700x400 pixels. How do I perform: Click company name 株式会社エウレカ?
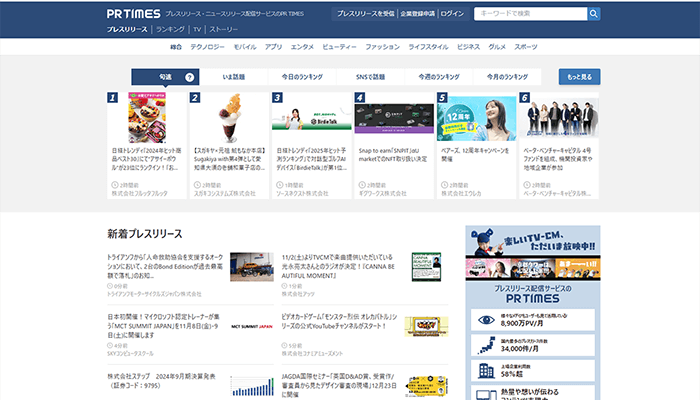click(x=461, y=194)
